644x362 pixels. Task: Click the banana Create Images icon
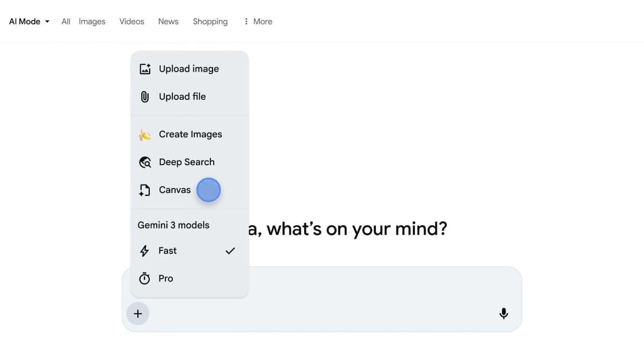point(145,135)
